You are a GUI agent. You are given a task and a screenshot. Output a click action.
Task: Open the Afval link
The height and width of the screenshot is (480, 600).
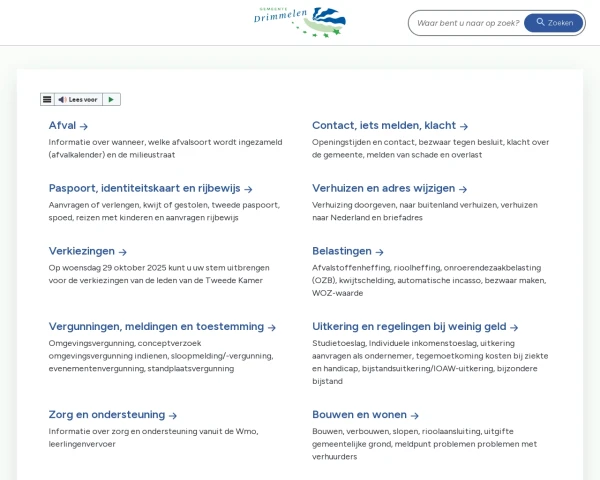pos(62,126)
